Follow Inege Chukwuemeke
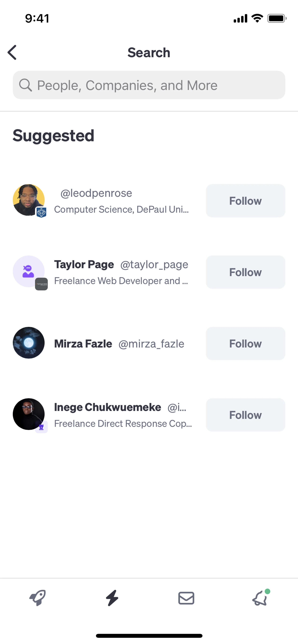This screenshot has width=298, height=644. pyautogui.click(x=245, y=415)
